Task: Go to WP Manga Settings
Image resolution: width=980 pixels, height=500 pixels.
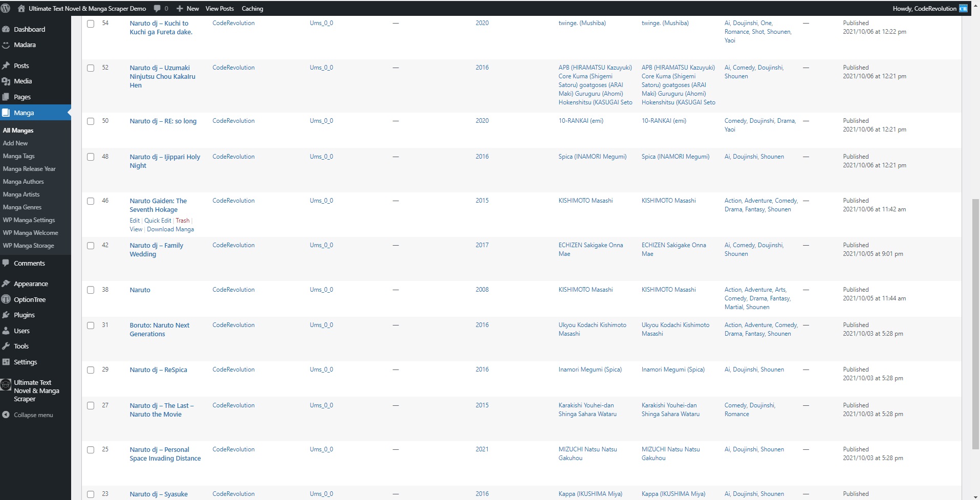Action: click(x=29, y=220)
